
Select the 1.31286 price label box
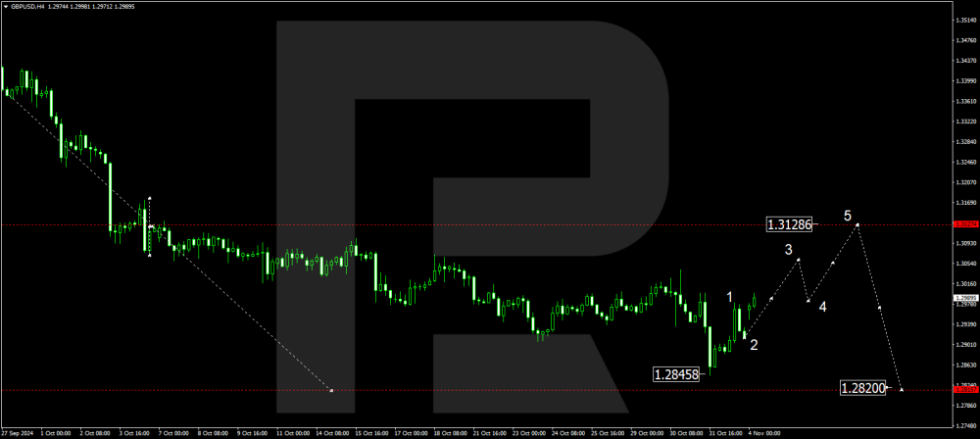(790, 224)
